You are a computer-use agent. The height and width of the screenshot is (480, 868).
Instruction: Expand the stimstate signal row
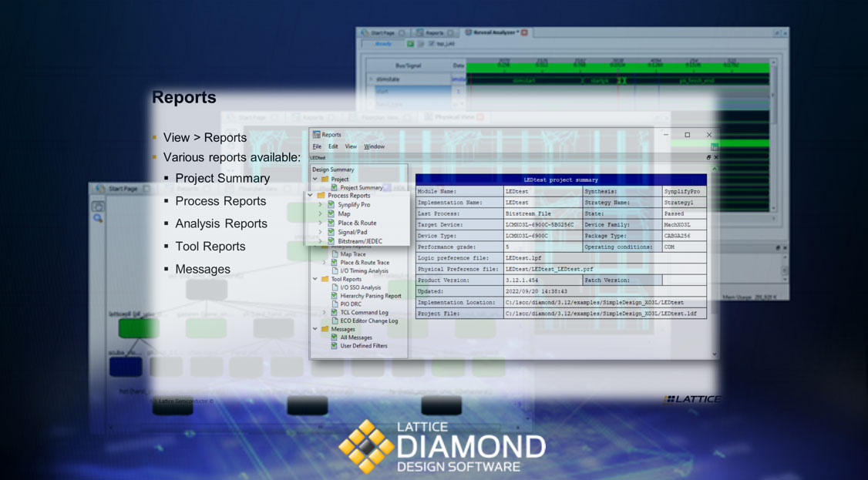coord(372,79)
